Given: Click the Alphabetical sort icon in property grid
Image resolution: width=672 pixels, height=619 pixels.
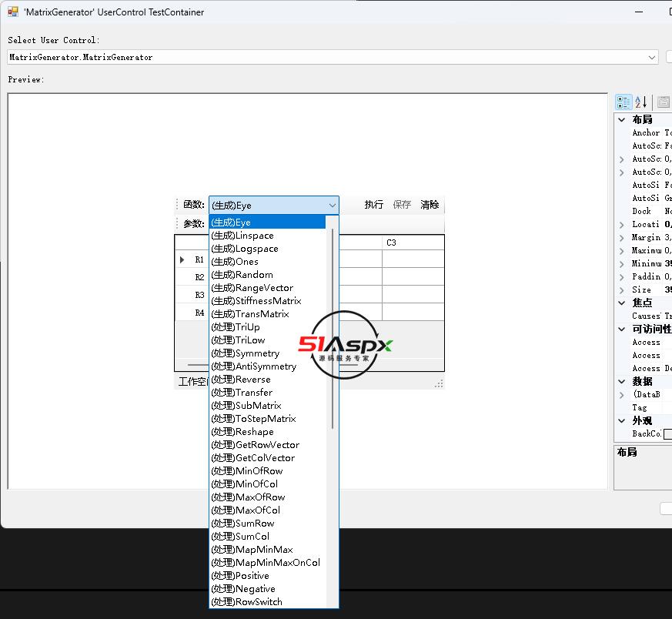Looking at the screenshot, I should [x=641, y=102].
